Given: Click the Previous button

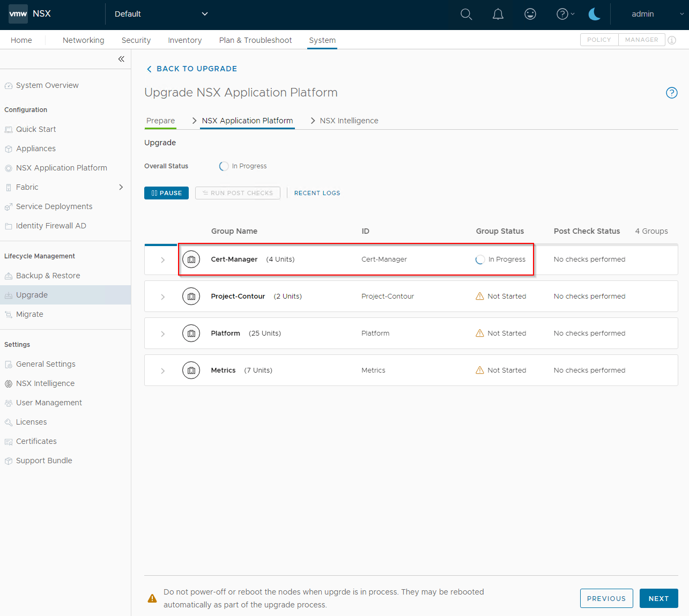Looking at the screenshot, I should tap(606, 598).
